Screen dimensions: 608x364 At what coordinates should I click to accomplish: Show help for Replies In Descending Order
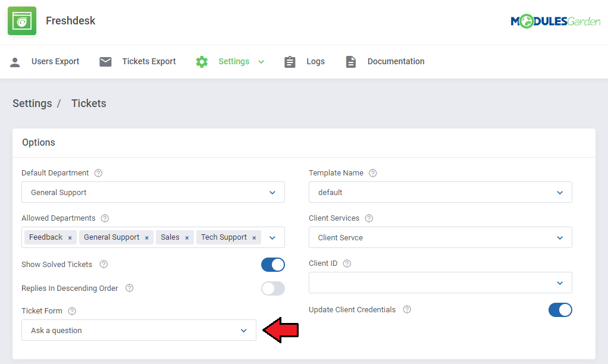pos(130,288)
